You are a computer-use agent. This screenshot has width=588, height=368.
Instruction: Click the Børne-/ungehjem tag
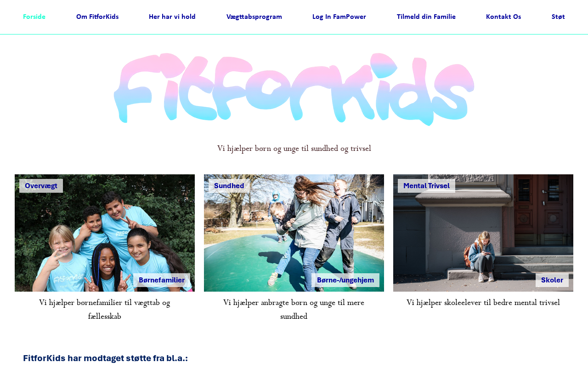pos(345,280)
